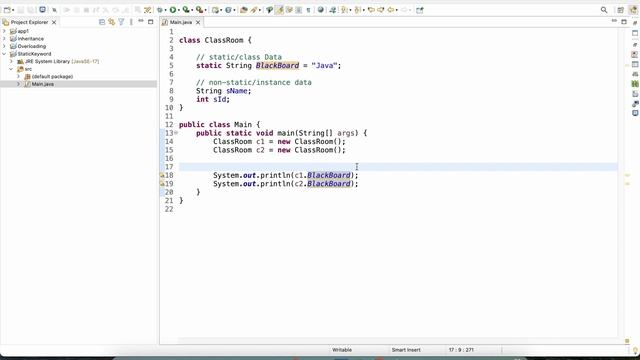The width and height of the screenshot is (640, 360).
Task: Open the Coverage dropdown arrow
Action: (x=192, y=10)
